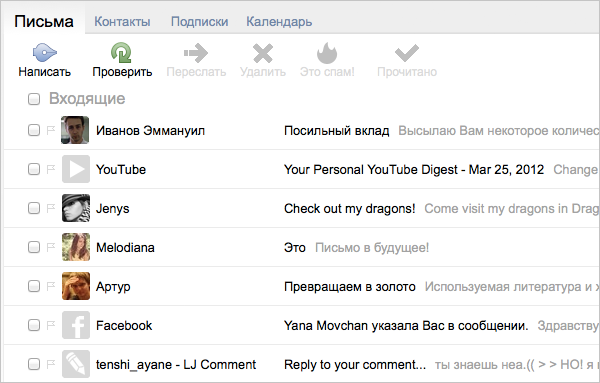Image resolution: width=600 pixels, height=383 pixels.
Task: Click the Удалить cross icon
Action: [x=263, y=53]
